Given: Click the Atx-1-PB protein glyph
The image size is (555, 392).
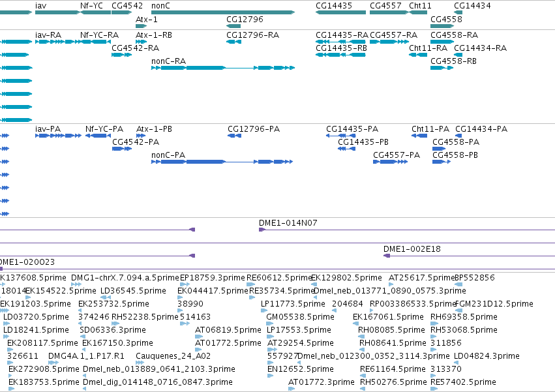Looking at the screenshot, I should click(141, 136).
